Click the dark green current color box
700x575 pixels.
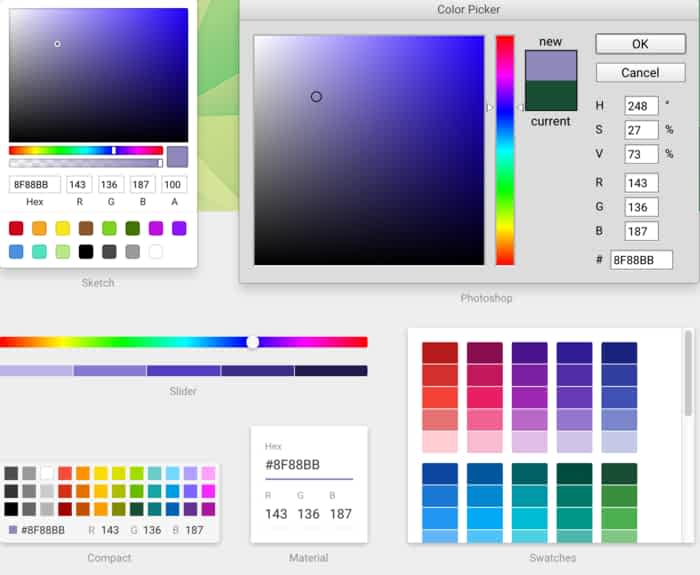click(x=551, y=96)
